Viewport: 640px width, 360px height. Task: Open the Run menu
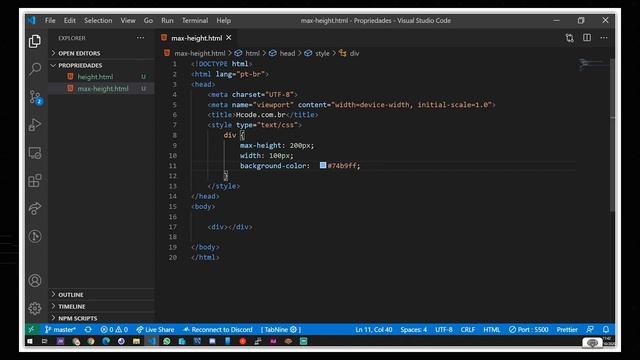[x=167, y=20]
